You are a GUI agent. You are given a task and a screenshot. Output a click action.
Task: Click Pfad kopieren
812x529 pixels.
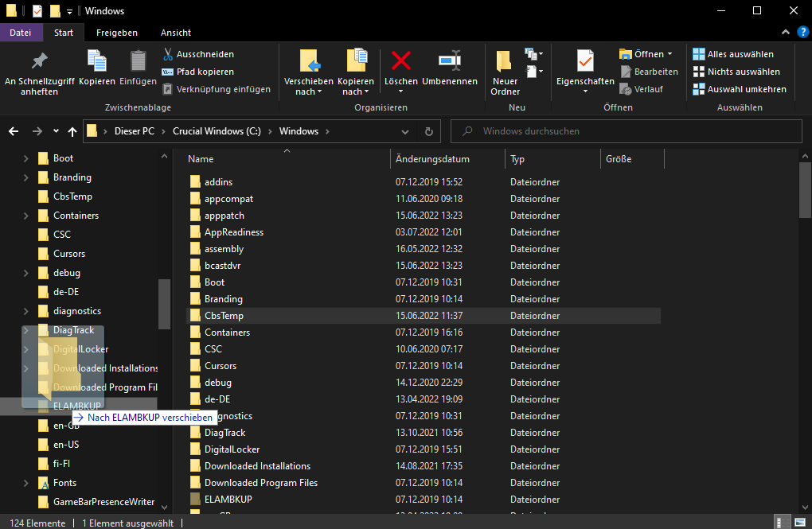point(198,72)
